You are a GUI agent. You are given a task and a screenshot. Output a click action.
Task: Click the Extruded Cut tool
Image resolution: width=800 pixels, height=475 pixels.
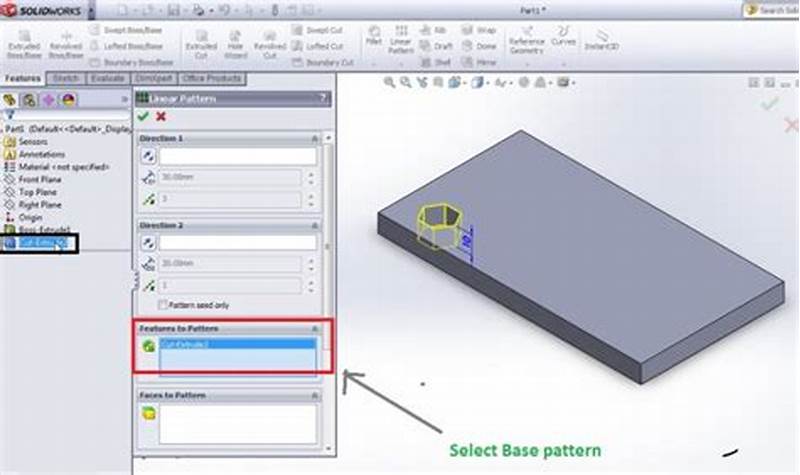[x=201, y=44]
